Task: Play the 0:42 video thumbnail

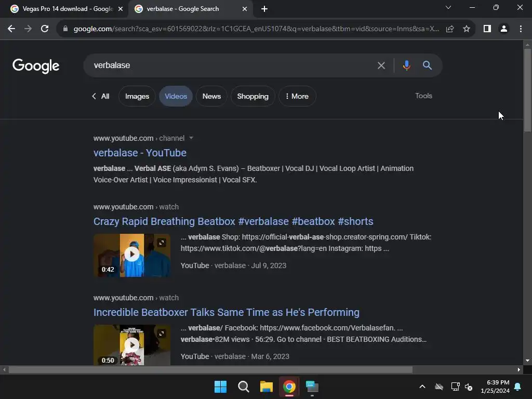Action: [x=132, y=254]
